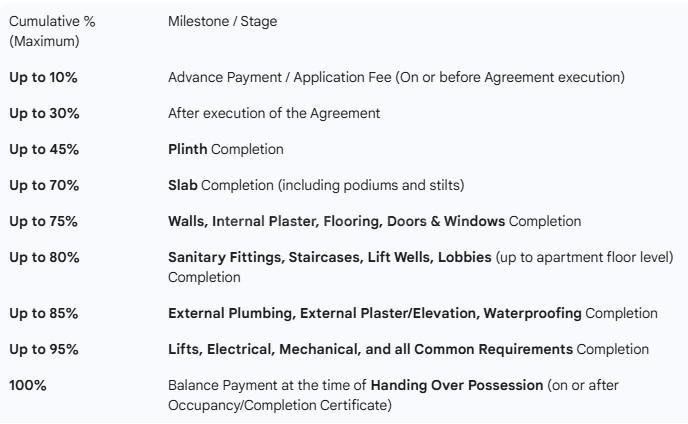Select the "Up to 95%" cell
Image resolution: width=688 pixels, height=424 pixels.
point(44,349)
